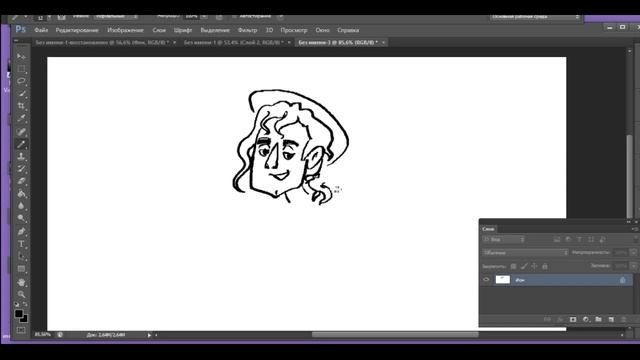Hide the Фон layer with eye icon
The height and width of the screenshot is (360, 640).
[x=486, y=280]
